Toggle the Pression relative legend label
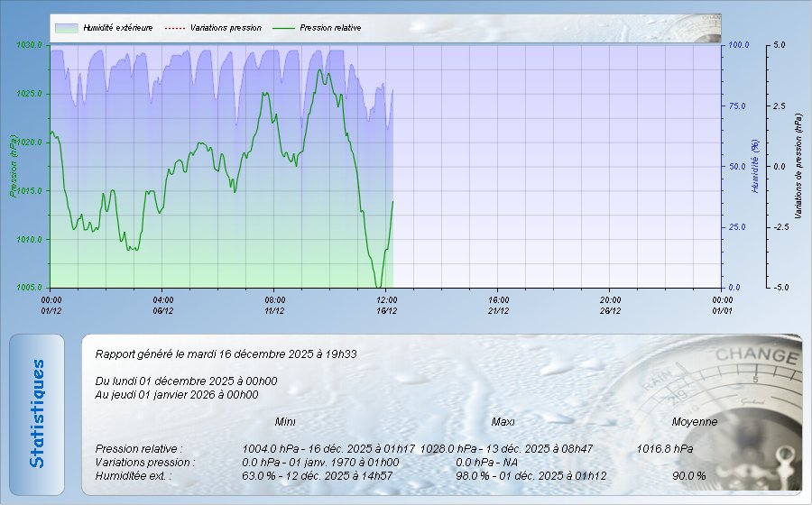Viewport: 812px width, 505px height. (330, 28)
